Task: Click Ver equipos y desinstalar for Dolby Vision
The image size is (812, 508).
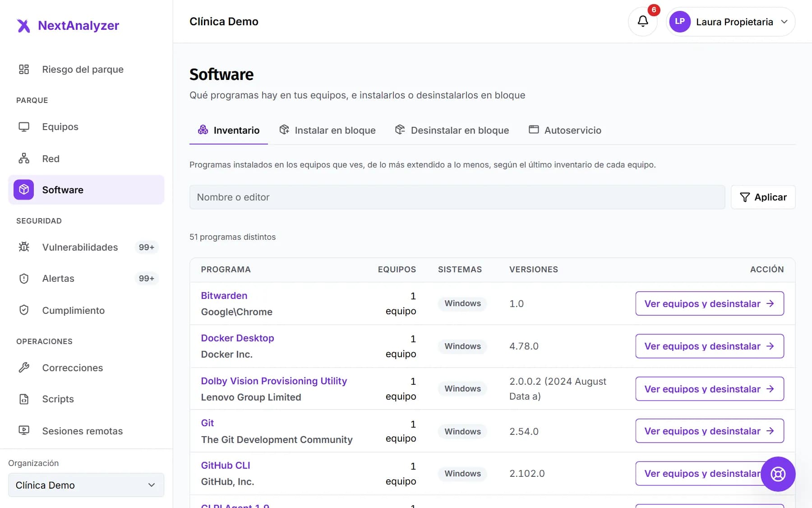Action: pos(710,389)
